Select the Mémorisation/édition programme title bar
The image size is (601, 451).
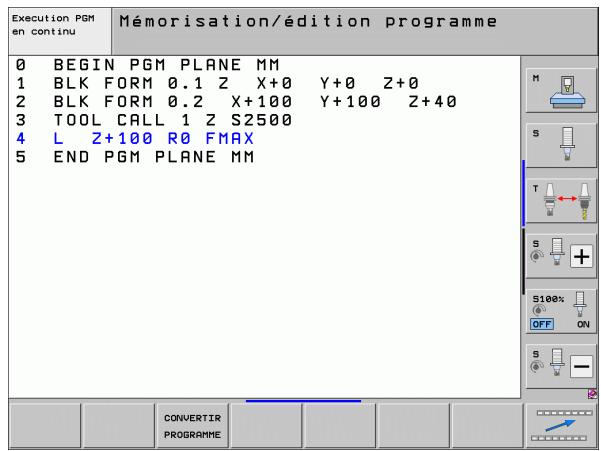pyautogui.click(x=355, y=31)
